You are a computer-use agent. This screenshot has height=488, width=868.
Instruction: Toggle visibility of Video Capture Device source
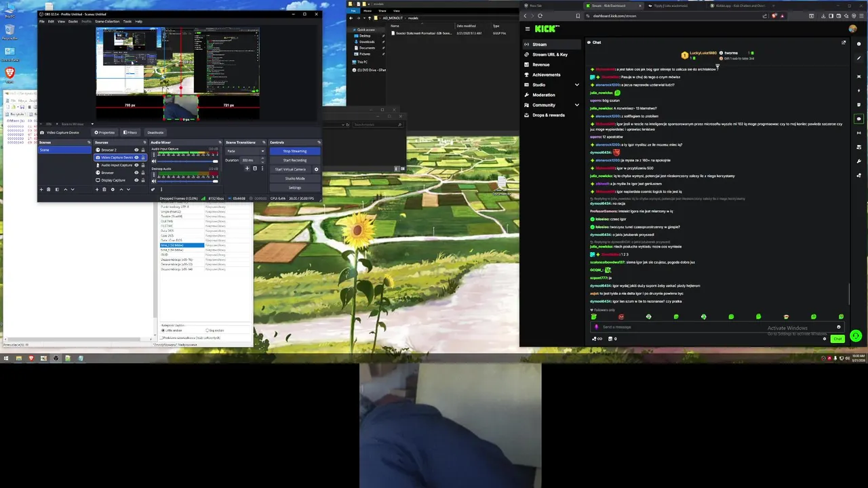tap(136, 157)
